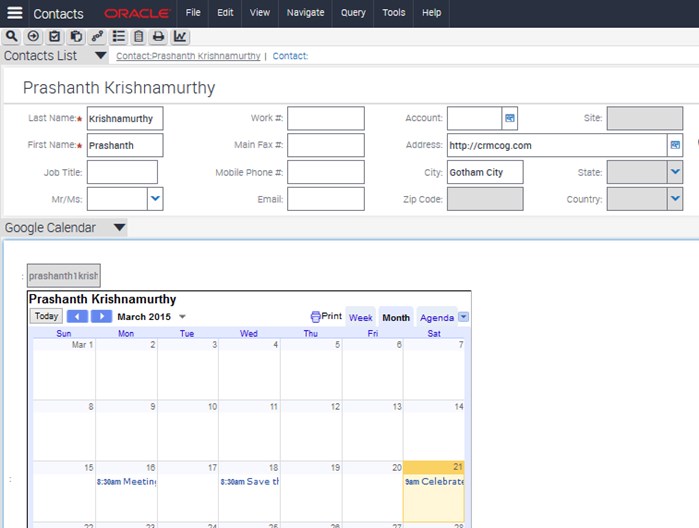Click the clipboard notes toolbar icon
The image size is (699, 528).
(x=139, y=37)
